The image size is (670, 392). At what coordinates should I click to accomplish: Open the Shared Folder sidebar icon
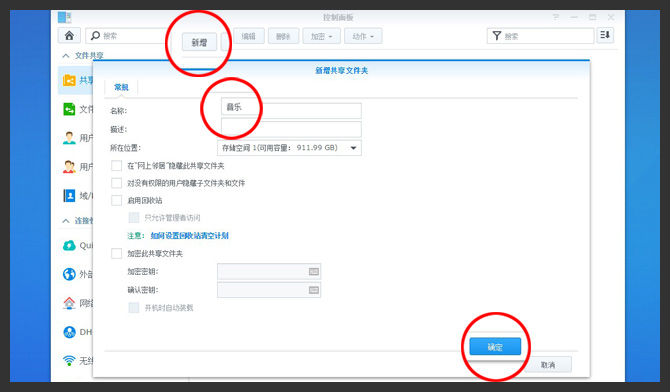(x=69, y=80)
